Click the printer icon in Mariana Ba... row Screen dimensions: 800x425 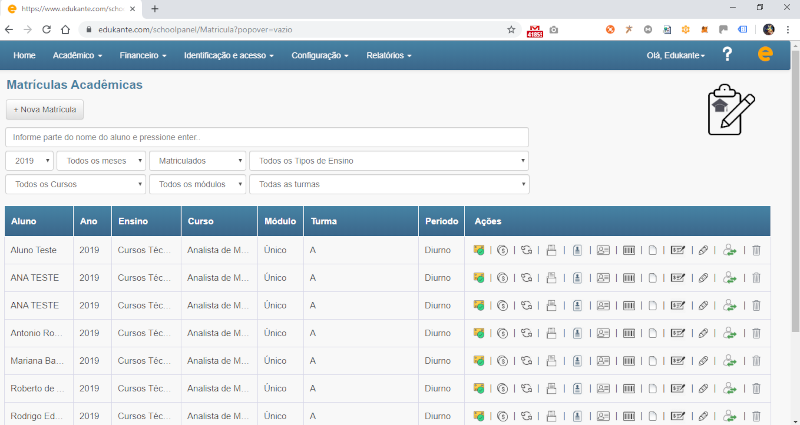(551, 361)
